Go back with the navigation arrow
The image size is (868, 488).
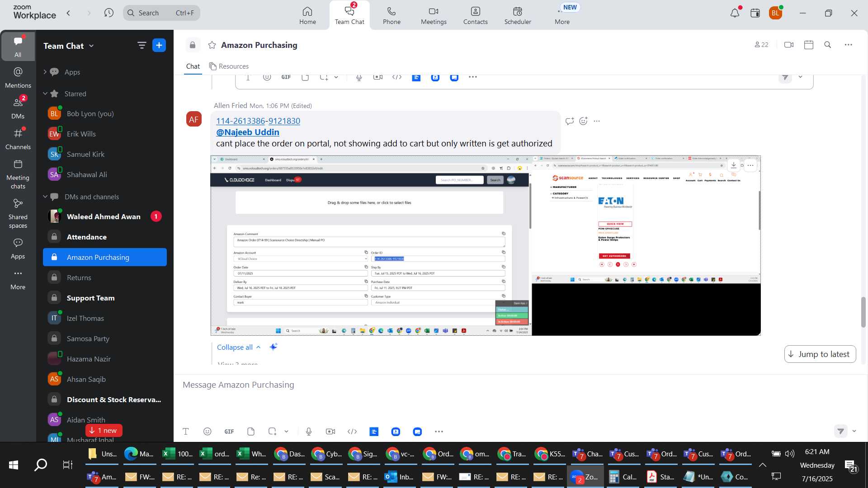tap(69, 13)
